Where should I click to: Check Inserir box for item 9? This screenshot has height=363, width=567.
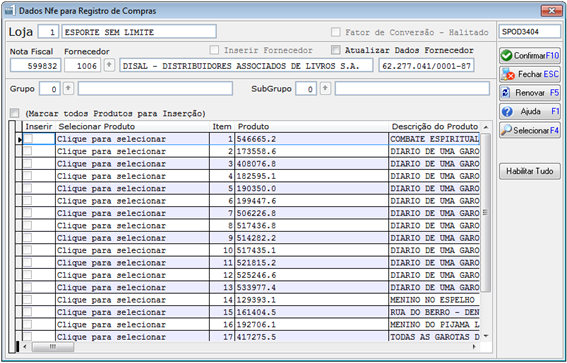point(28,238)
